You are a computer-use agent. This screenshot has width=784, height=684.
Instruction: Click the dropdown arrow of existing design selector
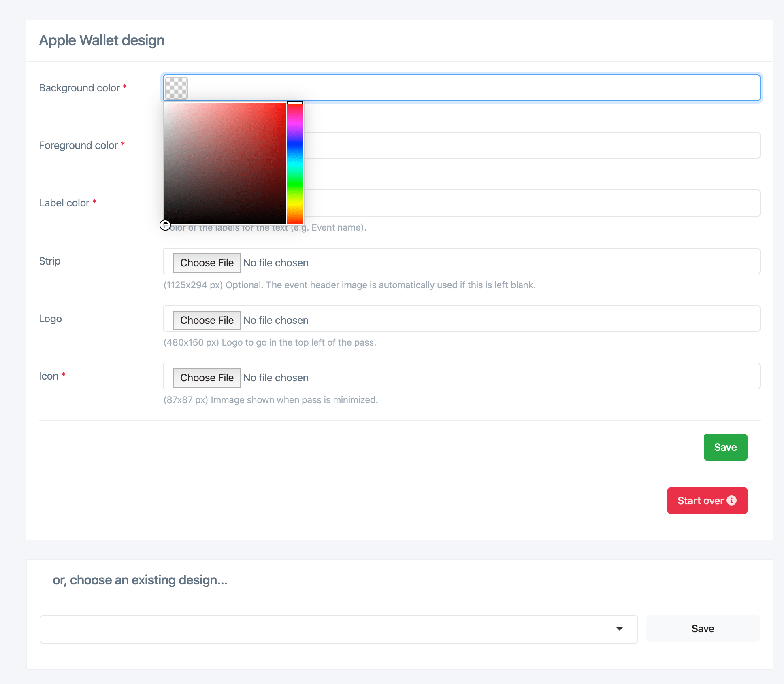pyautogui.click(x=619, y=629)
